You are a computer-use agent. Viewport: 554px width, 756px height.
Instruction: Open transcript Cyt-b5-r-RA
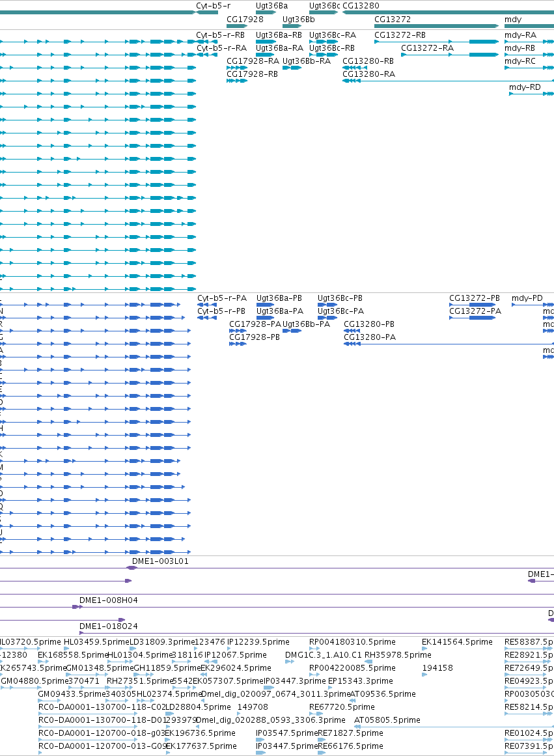[221, 48]
